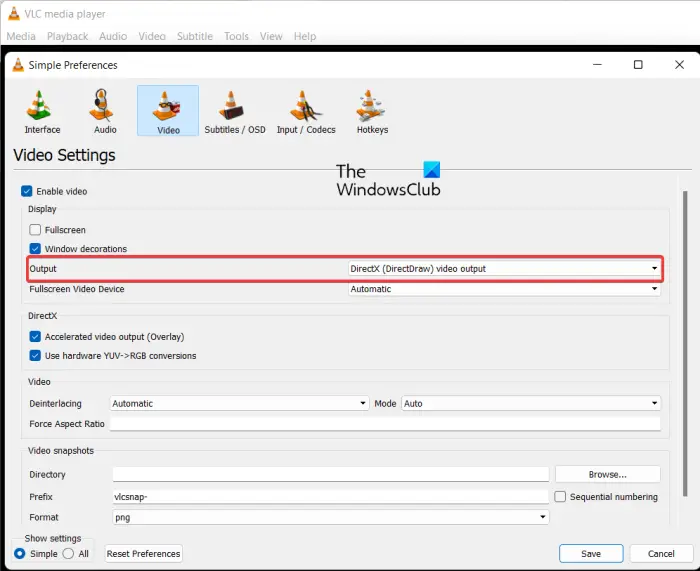
Task: Open the snapshot Format dropdown
Action: click(x=331, y=517)
